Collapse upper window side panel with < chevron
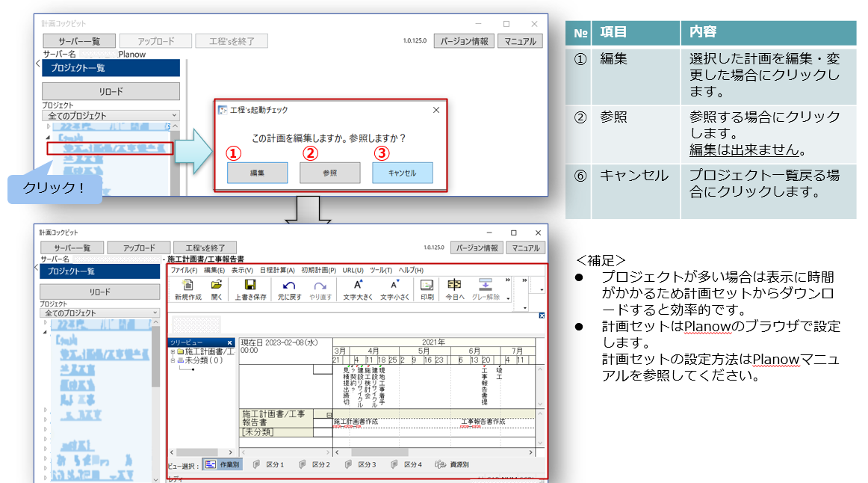 (37, 63)
